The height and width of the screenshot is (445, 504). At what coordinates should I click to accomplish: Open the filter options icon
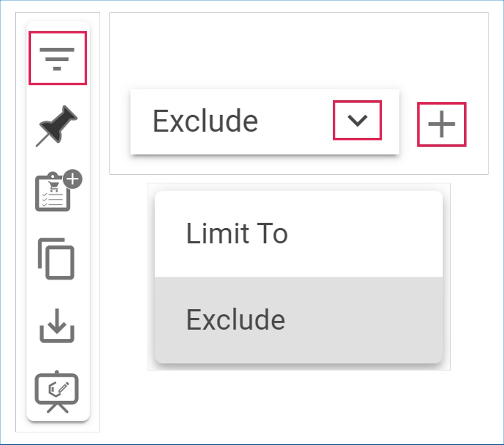(57, 58)
